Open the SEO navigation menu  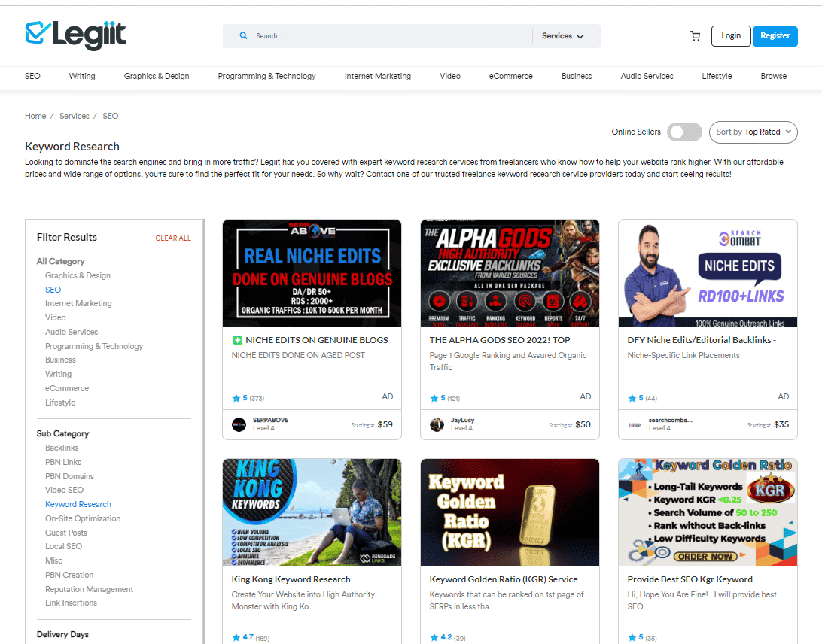[x=32, y=76]
